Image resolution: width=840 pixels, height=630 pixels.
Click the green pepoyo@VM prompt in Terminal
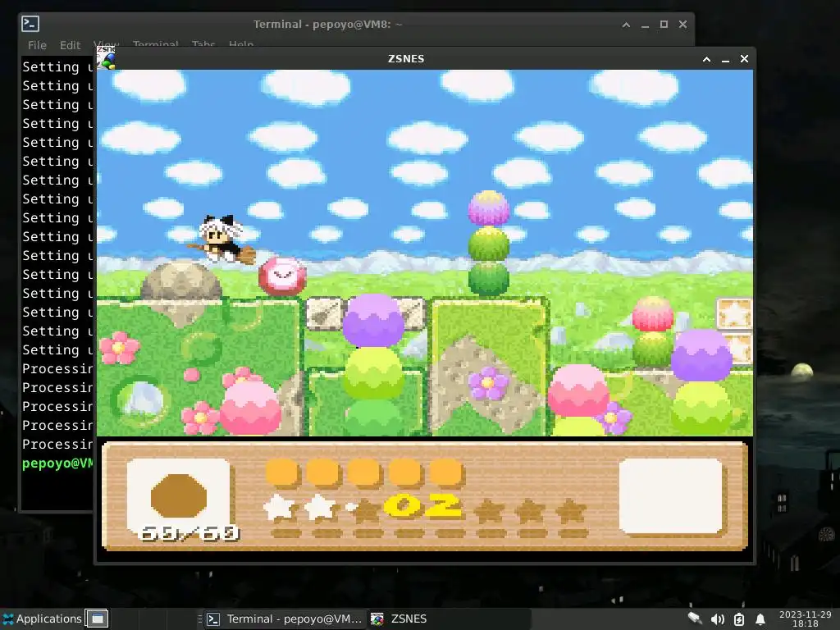point(57,463)
